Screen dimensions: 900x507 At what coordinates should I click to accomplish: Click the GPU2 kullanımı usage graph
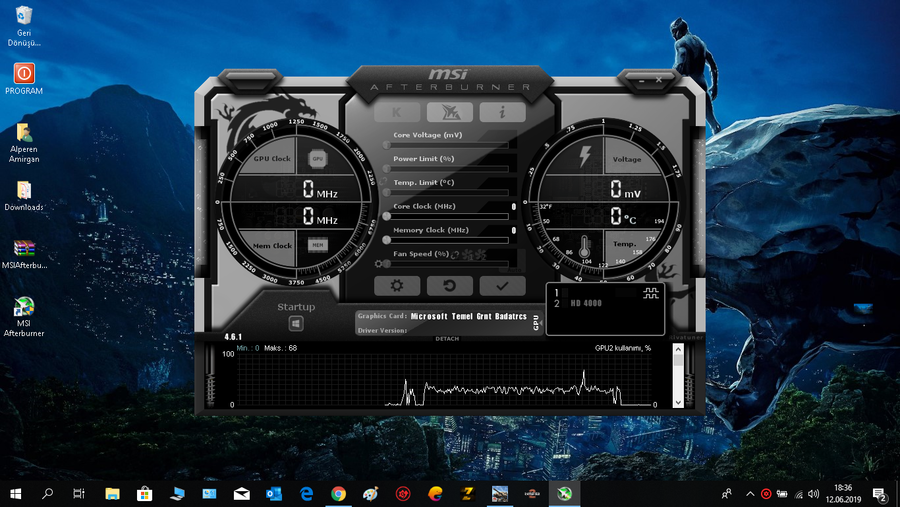point(444,380)
